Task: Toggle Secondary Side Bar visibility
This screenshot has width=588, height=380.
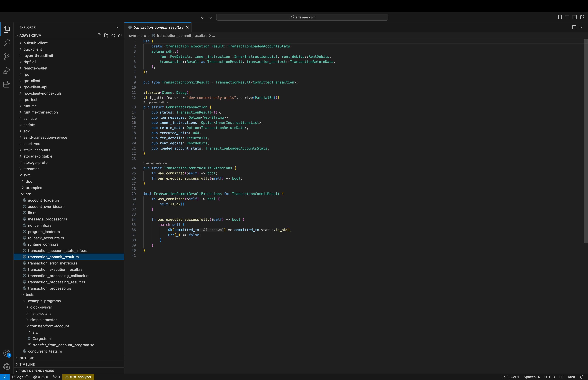Action: point(574,17)
